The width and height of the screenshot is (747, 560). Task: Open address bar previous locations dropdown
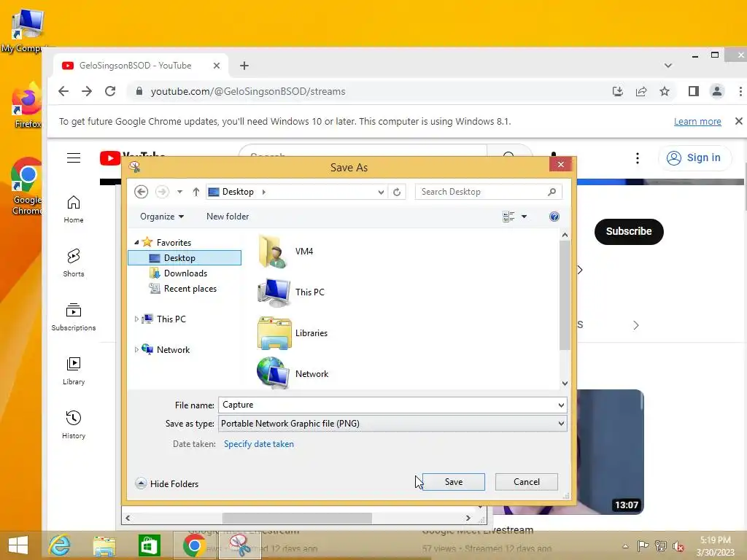pos(381,192)
